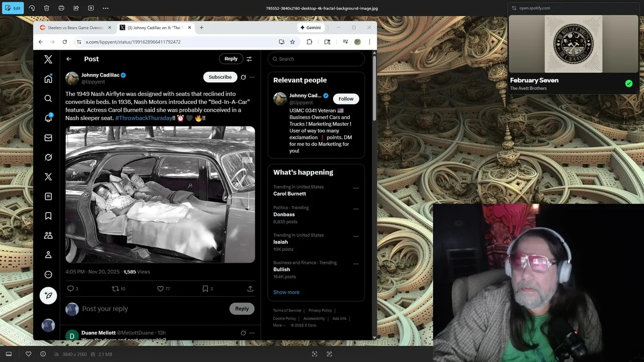
Task: Open the Nash car bed photo
Action: [x=160, y=195]
